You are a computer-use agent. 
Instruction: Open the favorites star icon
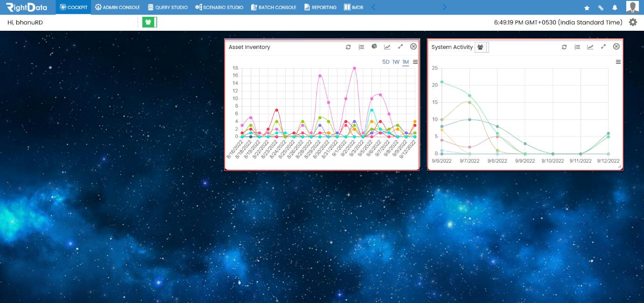click(587, 8)
